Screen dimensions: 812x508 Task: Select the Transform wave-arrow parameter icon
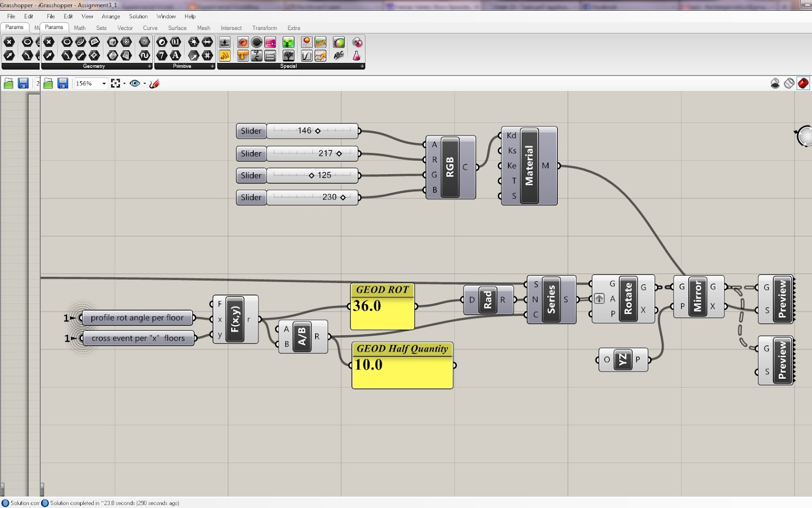(145, 55)
